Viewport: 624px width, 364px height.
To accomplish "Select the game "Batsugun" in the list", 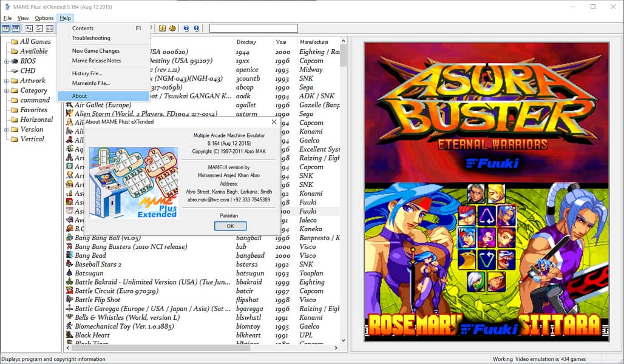I will click(89, 273).
